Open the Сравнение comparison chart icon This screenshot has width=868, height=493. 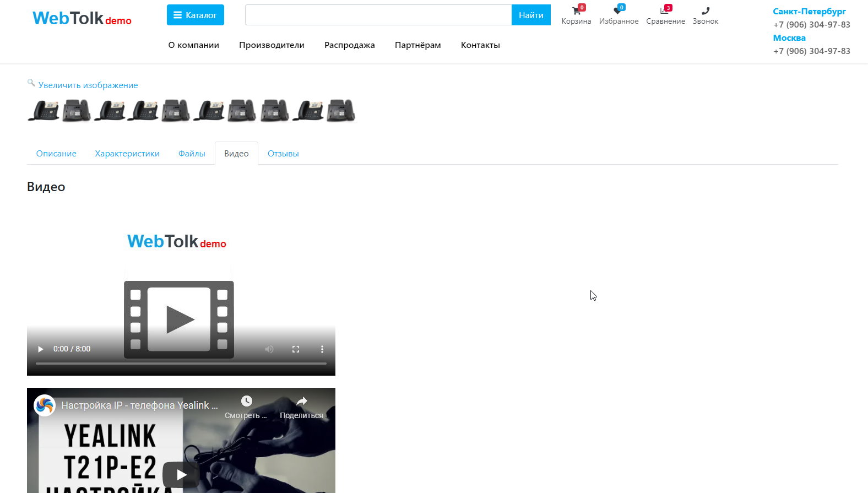[x=665, y=12]
